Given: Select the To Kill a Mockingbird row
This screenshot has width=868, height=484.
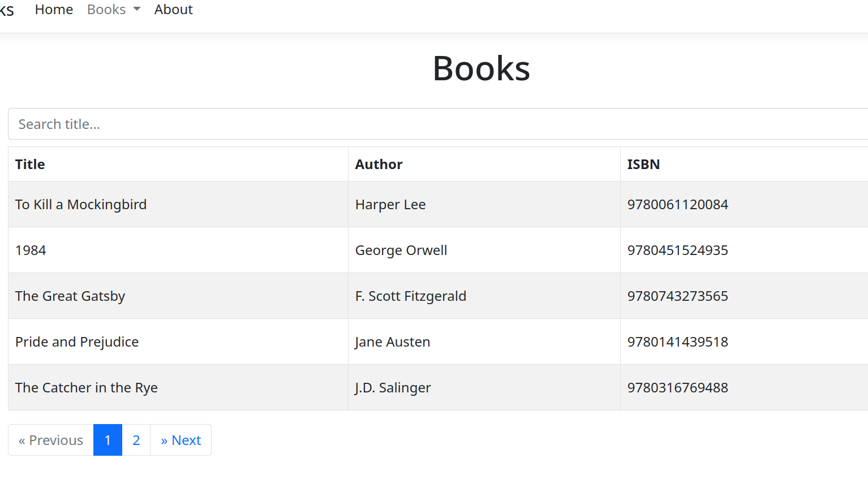Looking at the screenshot, I should tap(81, 205).
